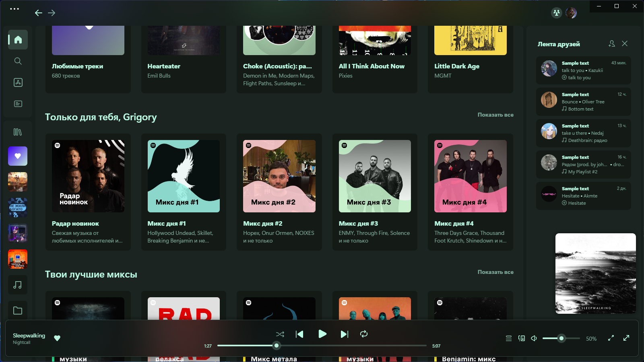
Task: Skip to the previous track
Action: click(299, 334)
